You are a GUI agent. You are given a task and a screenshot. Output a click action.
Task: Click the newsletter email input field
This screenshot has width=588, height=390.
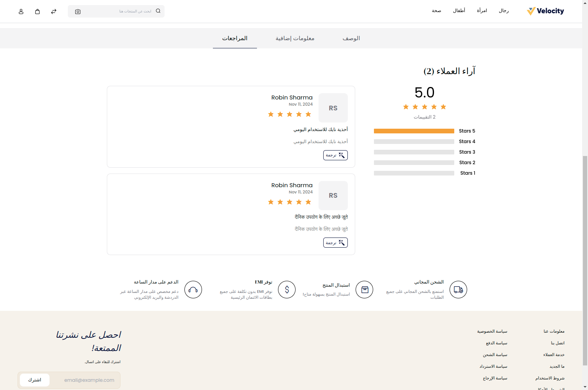pos(85,380)
